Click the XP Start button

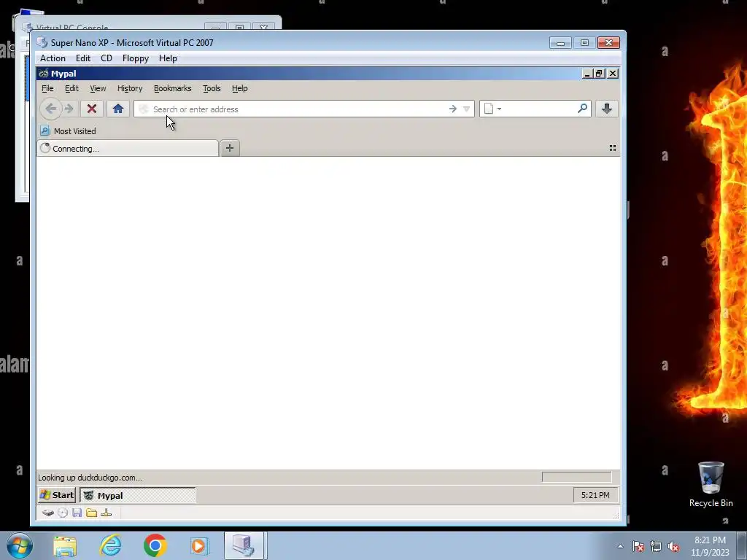(x=57, y=495)
